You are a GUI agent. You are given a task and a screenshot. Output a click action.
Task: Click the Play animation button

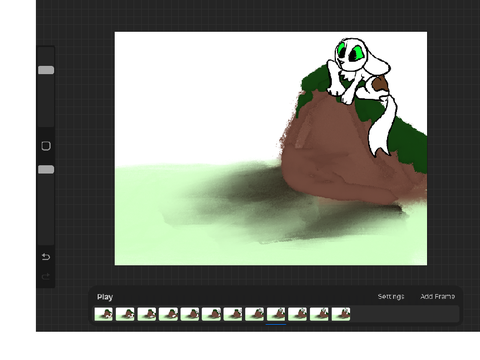point(105,297)
